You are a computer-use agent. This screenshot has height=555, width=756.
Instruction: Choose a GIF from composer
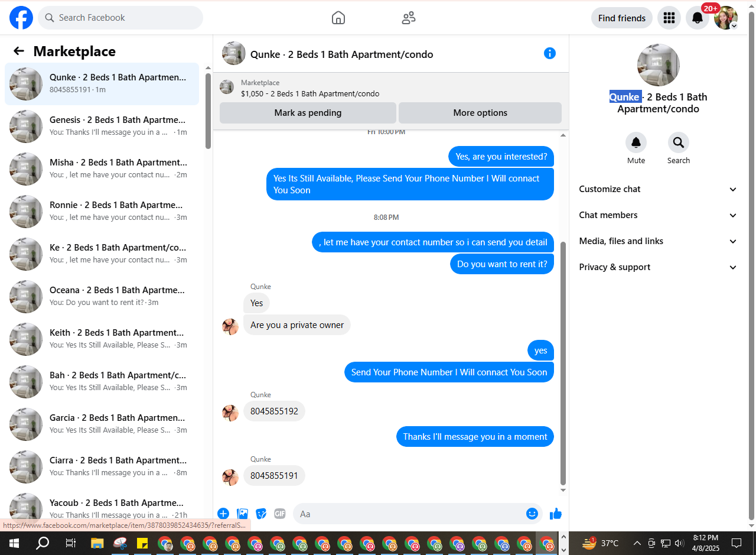click(x=280, y=514)
